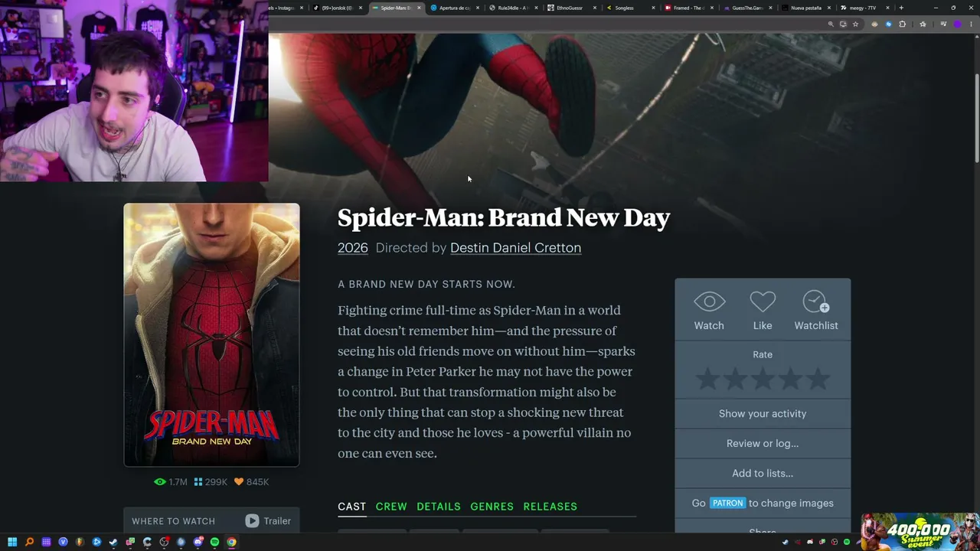Screen dimensions: 980x551
Task: Switch to the CREW tab
Action: [391, 507]
